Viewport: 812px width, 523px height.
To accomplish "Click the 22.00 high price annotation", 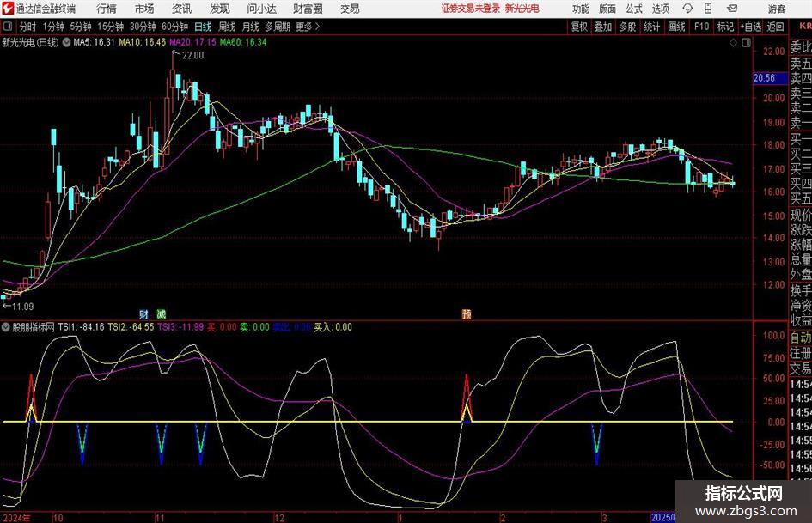I will [x=192, y=56].
